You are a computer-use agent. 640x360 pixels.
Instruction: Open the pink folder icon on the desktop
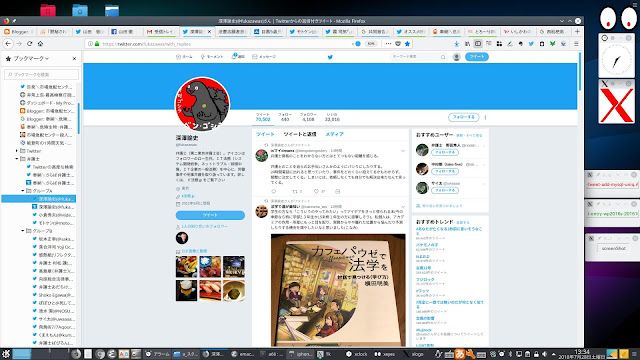(48, 10)
